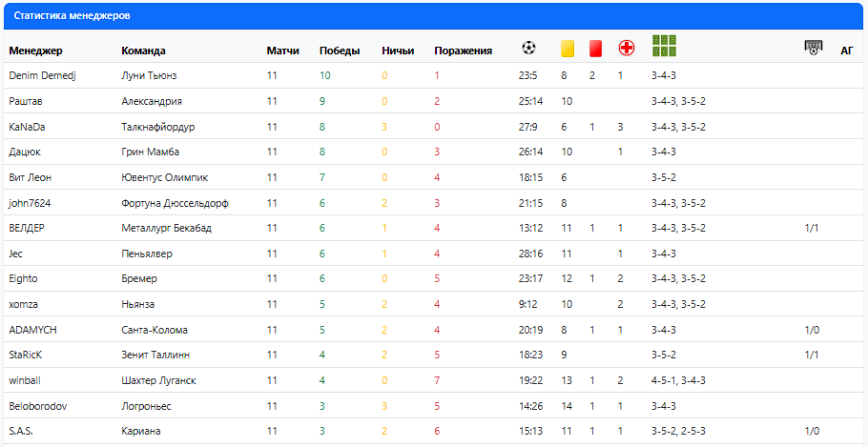
Task: Open team Фортуна Дюссельдорф
Action: (x=175, y=203)
